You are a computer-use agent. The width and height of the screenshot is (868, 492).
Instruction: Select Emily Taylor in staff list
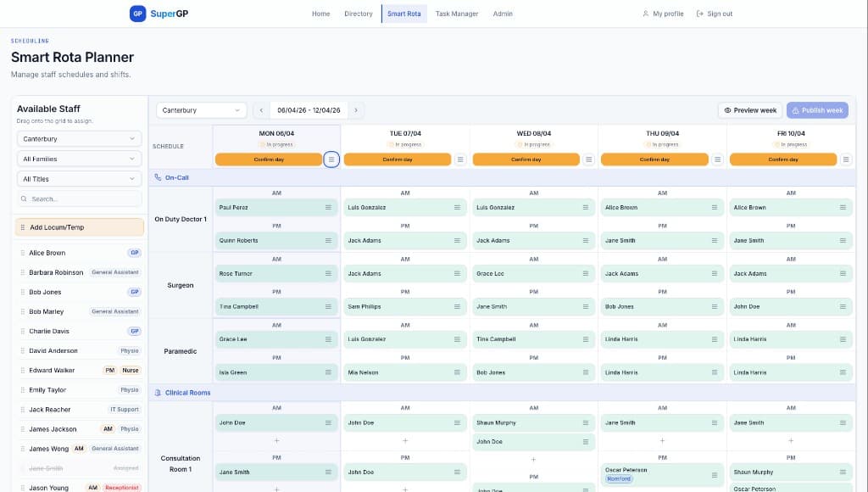click(80, 390)
